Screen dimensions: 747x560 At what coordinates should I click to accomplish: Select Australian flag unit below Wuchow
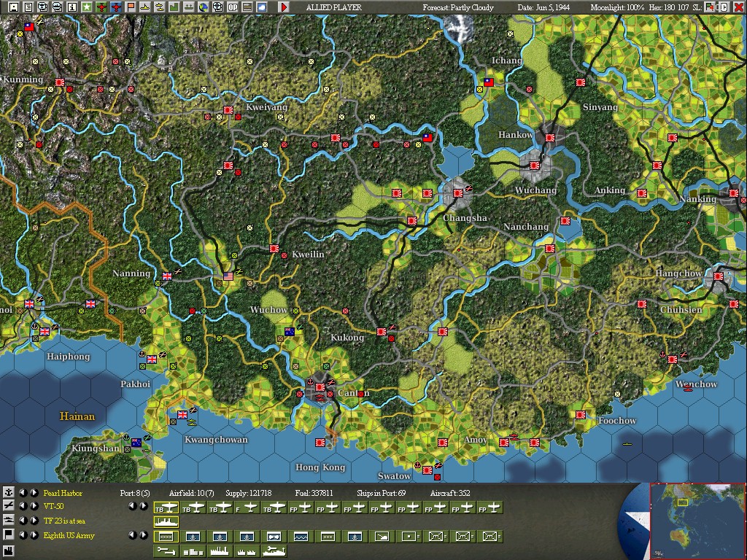[x=289, y=332]
